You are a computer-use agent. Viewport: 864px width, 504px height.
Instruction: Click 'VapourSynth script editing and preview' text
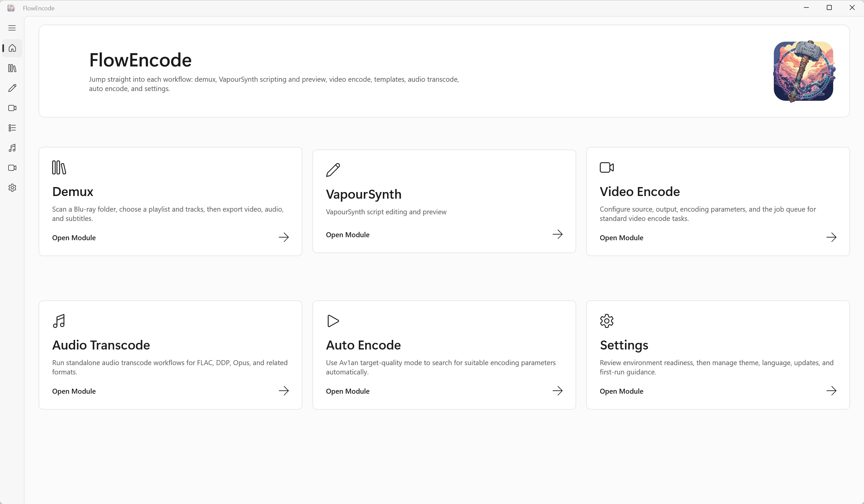[386, 212]
